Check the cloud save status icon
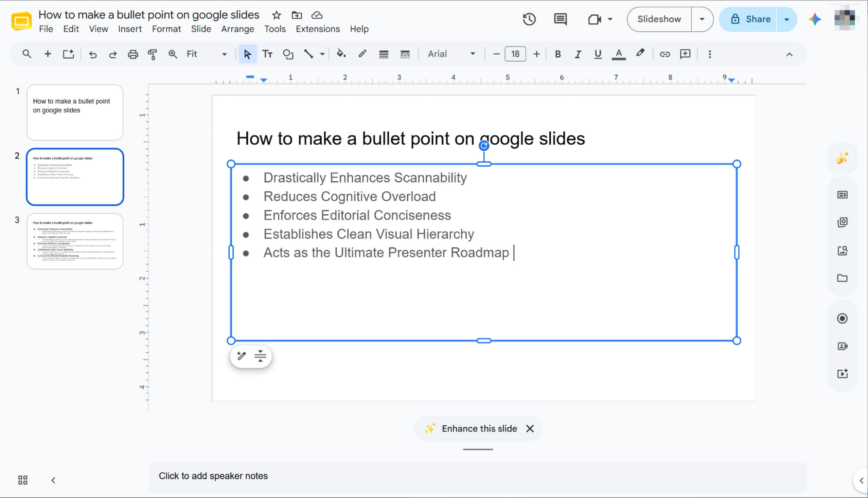Image resolution: width=868 pixels, height=498 pixels. coord(317,15)
